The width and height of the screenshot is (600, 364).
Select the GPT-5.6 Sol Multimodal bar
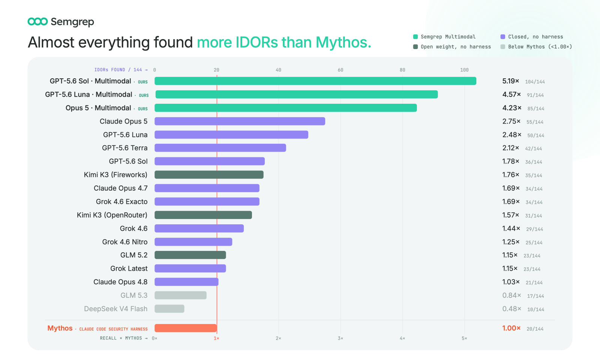point(315,81)
